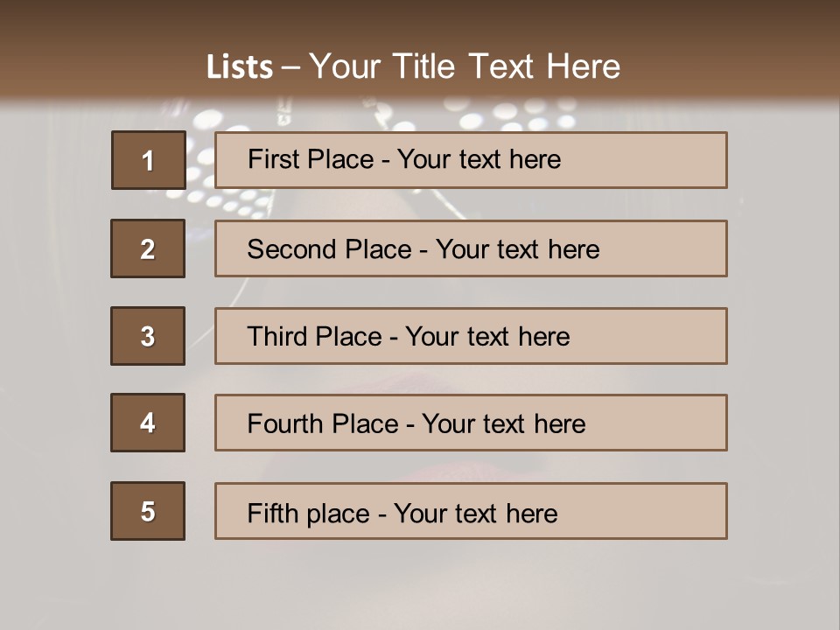Click the number 5 box
This screenshot has width=840, height=630.
click(x=148, y=511)
